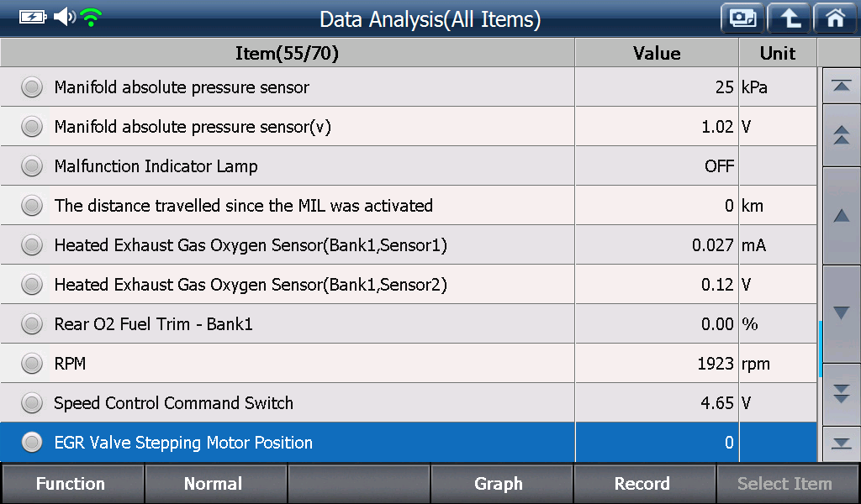Switch to Normal display mode
Image resolution: width=861 pixels, height=504 pixels.
(214, 483)
